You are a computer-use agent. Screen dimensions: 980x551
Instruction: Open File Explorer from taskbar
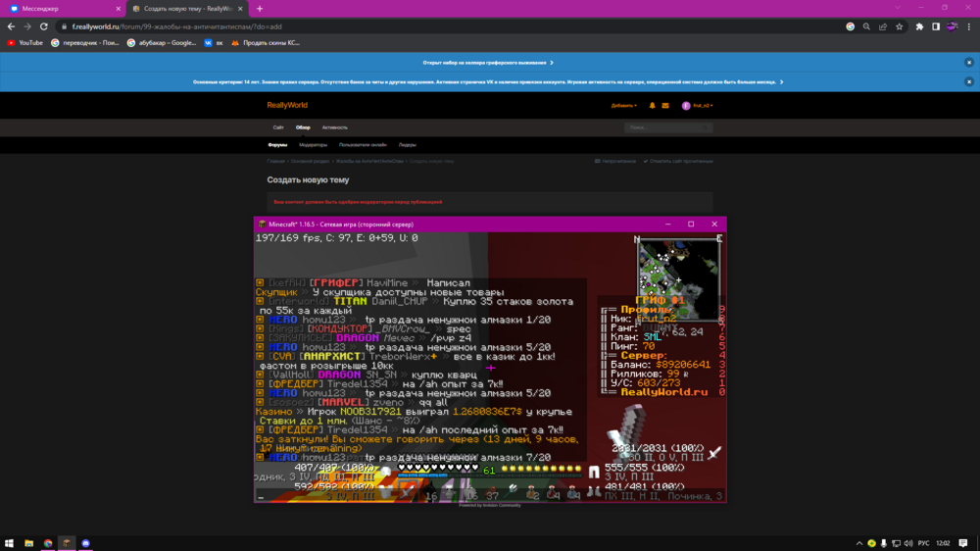28,543
